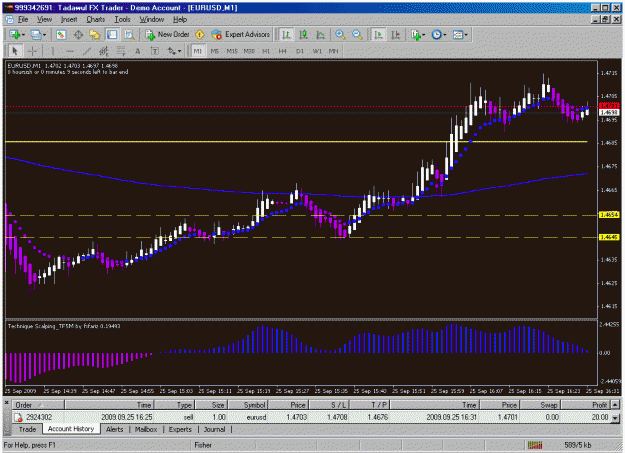Image resolution: width=625 pixels, height=453 pixels.
Task: Click the Zoom In magnifier
Action: (340, 35)
